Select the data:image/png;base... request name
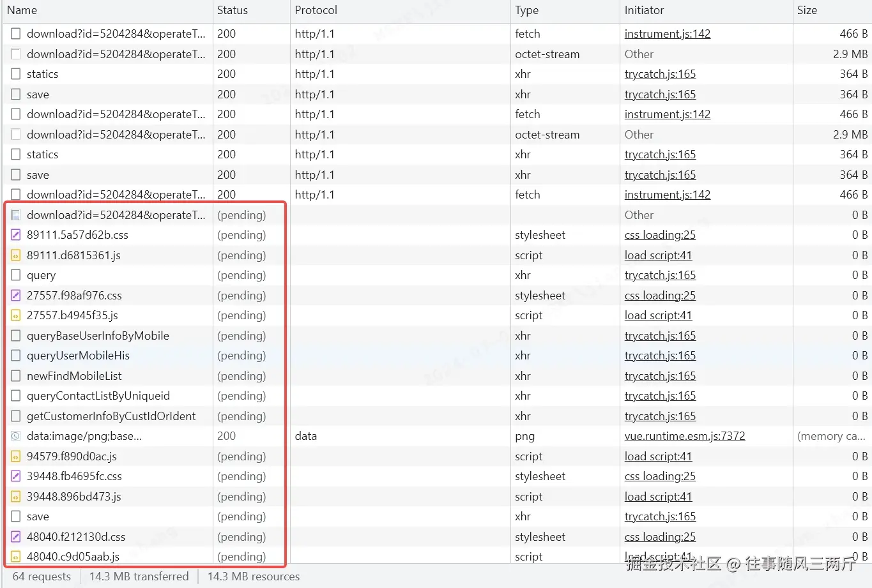872x588 pixels. pos(84,436)
